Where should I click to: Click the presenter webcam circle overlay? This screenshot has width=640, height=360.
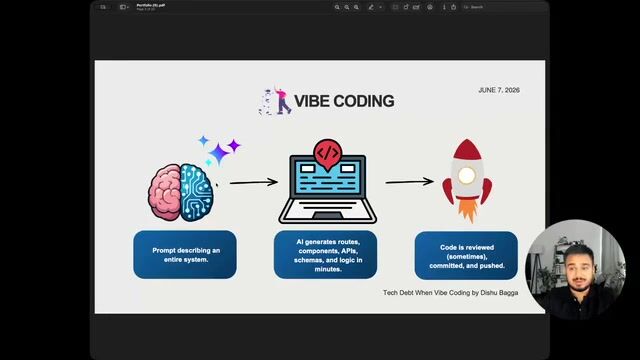coord(576,269)
